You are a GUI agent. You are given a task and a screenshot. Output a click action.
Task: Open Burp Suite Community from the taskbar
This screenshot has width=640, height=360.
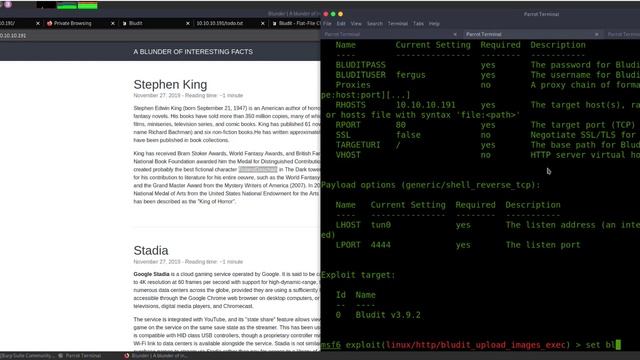click(x=28, y=356)
